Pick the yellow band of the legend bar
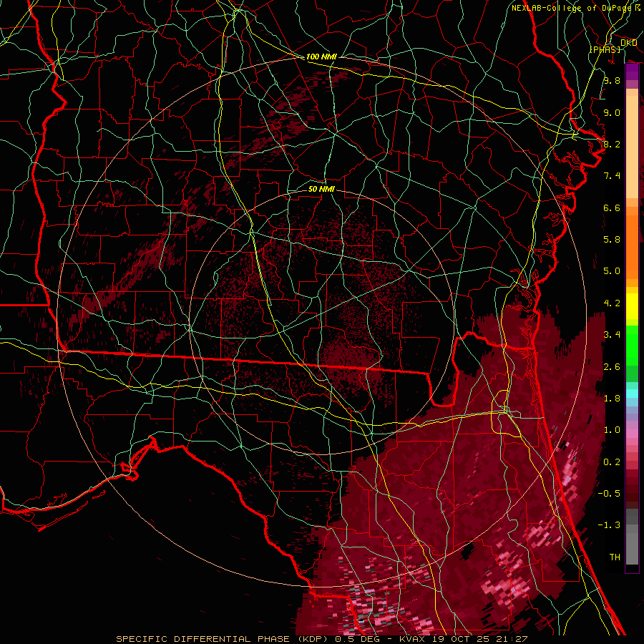 coord(632,306)
